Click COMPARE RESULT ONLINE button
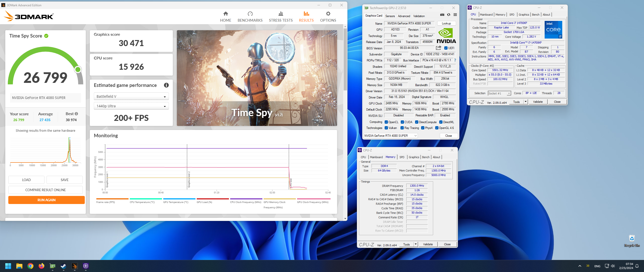This screenshot has width=644, height=272. 46,190
